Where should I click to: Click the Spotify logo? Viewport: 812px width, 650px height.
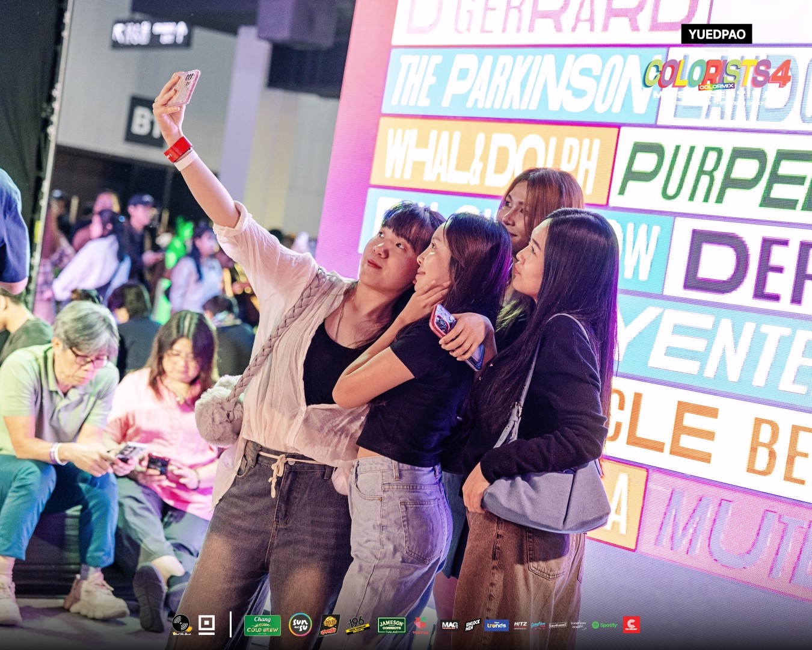[604, 625]
